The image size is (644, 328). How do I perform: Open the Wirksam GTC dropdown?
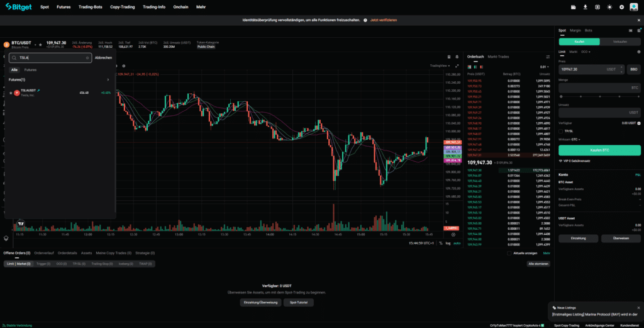click(575, 140)
